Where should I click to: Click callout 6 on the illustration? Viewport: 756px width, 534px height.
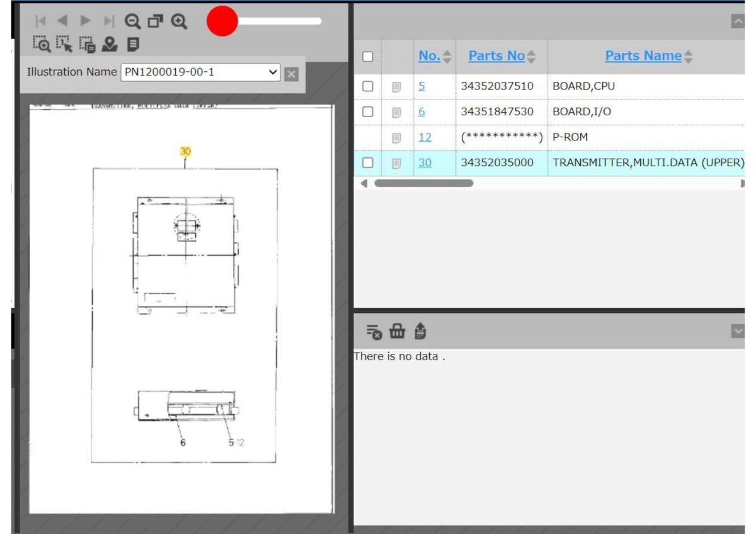tap(183, 443)
